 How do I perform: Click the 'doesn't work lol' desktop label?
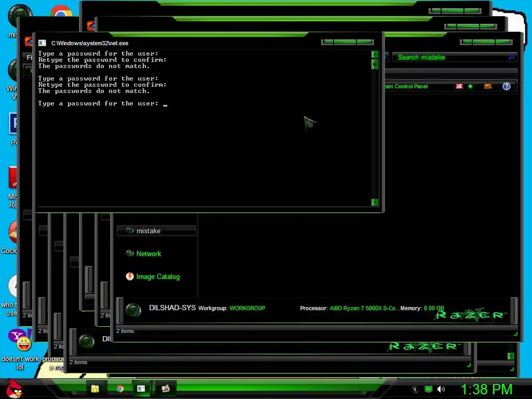pyautogui.click(x=20, y=363)
